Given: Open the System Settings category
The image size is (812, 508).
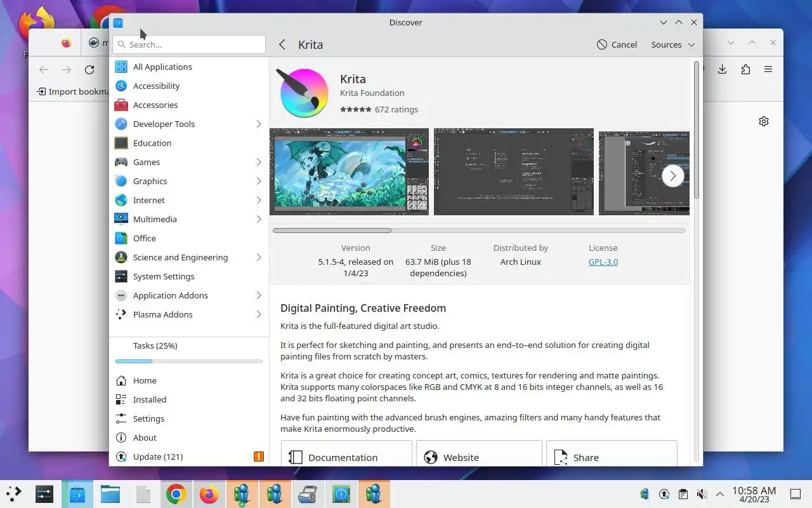Looking at the screenshot, I should click(189, 276).
